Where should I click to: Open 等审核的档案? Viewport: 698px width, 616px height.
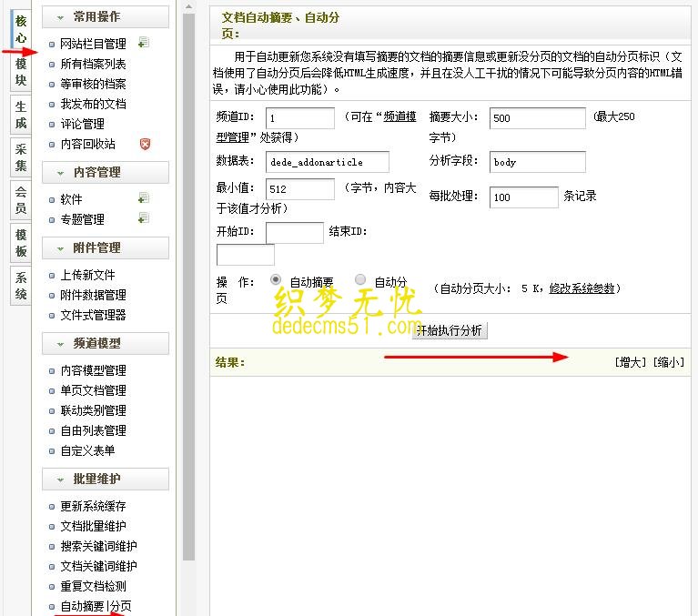(94, 84)
